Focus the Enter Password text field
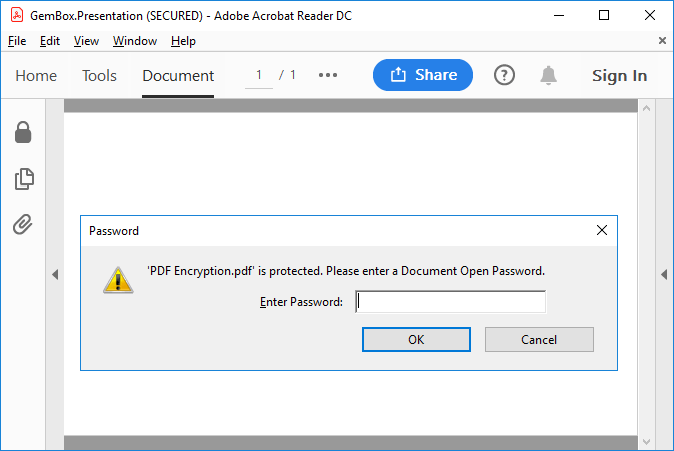Screen dimensions: 674x451 [x=451, y=302]
